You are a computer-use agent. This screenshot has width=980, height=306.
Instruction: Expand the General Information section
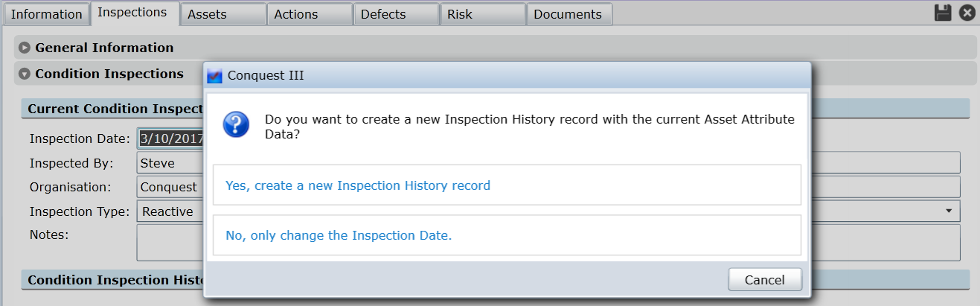pyautogui.click(x=25, y=48)
